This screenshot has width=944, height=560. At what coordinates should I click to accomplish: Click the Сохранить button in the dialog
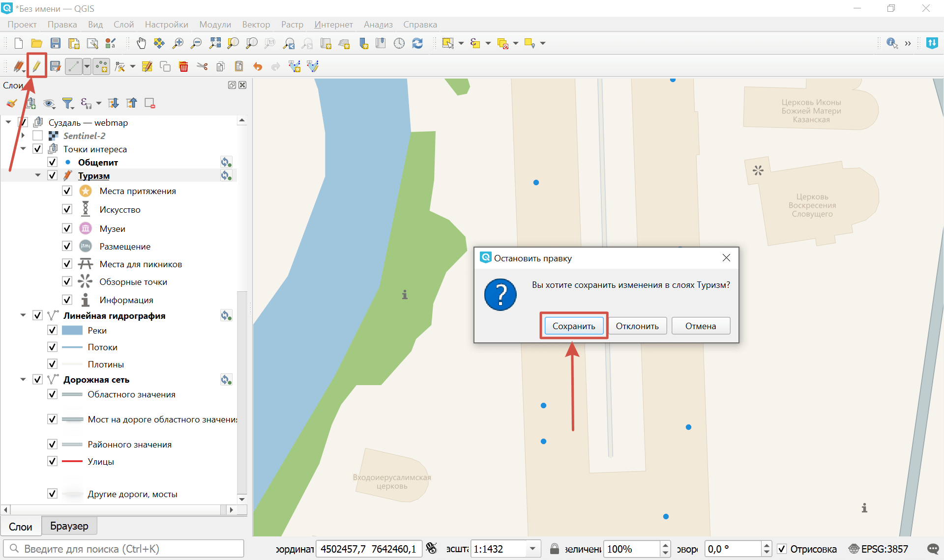574,326
